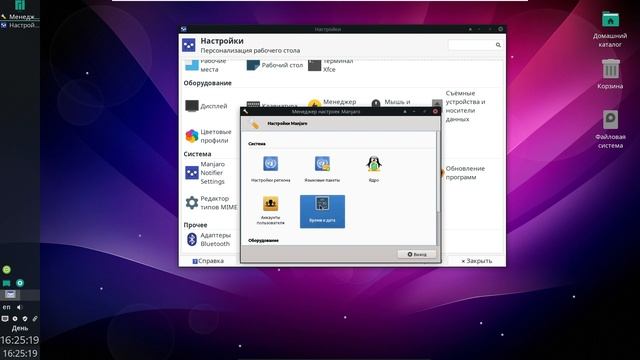Click the Настройки Manjaro header label
Image resolution: width=640 pixels, height=360 pixels.
(287, 123)
